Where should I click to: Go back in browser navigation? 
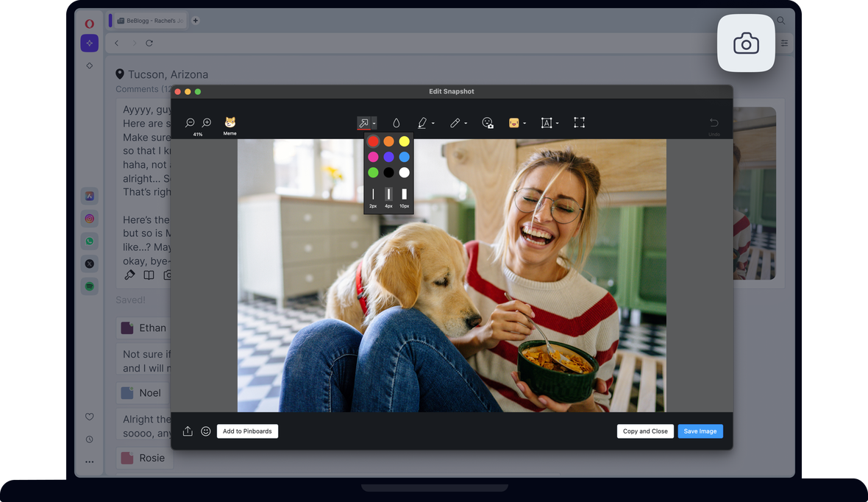tap(116, 43)
